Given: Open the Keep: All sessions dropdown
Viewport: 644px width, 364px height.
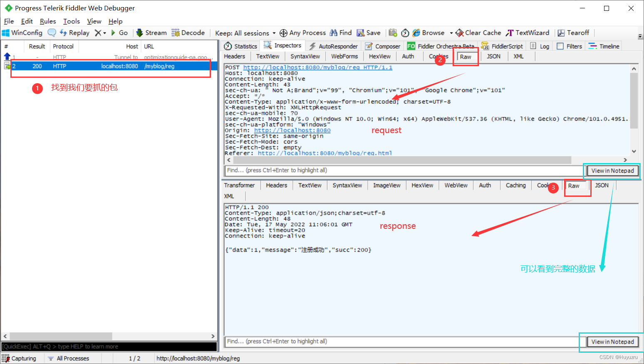Looking at the screenshot, I should (x=245, y=33).
